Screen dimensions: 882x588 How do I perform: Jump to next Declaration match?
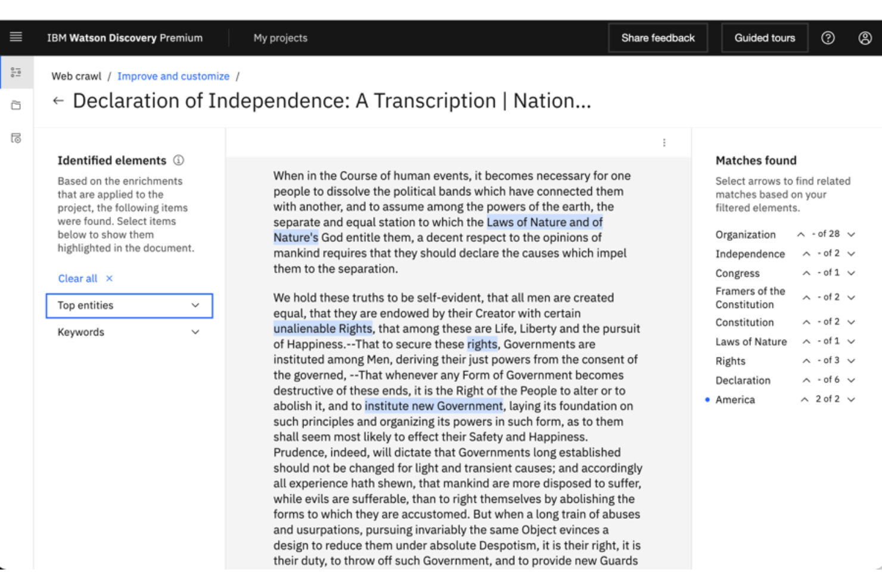(851, 379)
